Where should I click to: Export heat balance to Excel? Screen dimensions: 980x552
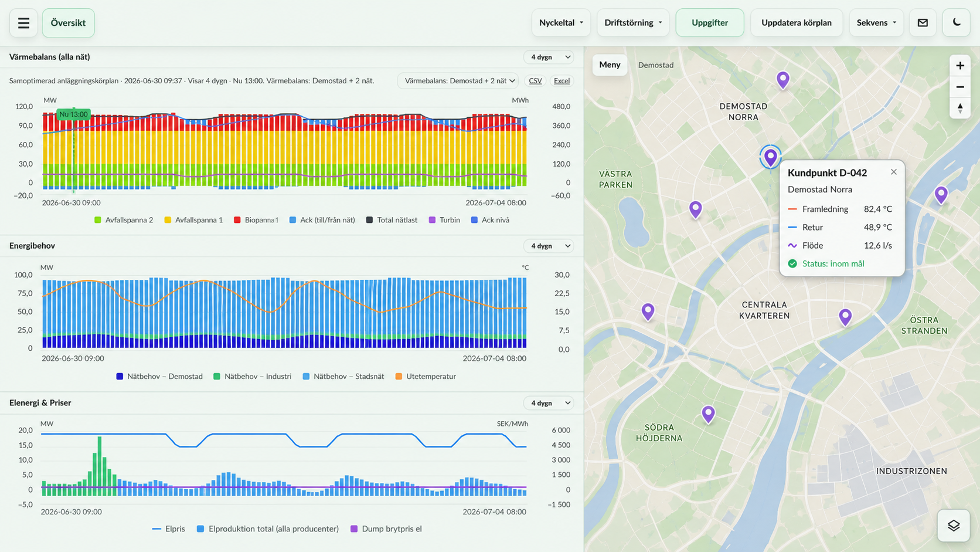tap(562, 81)
